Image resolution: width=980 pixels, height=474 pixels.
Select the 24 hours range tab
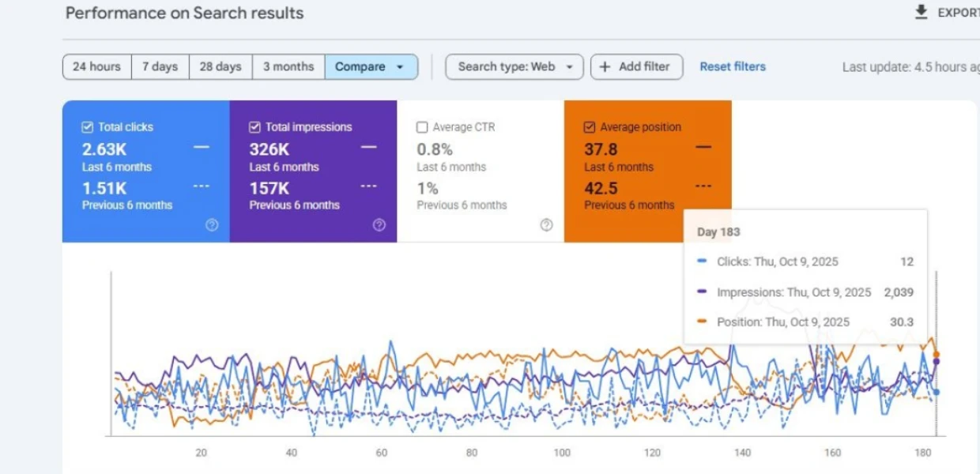pyautogui.click(x=96, y=67)
